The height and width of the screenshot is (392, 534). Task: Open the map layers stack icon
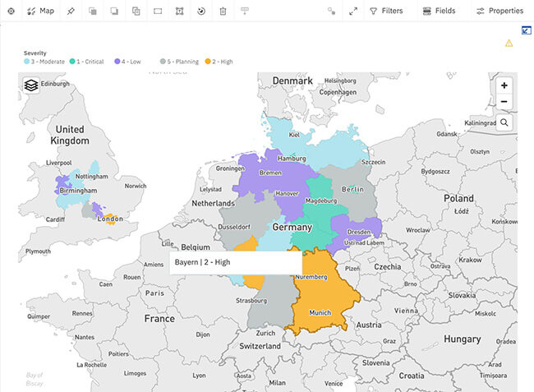point(31,85)
